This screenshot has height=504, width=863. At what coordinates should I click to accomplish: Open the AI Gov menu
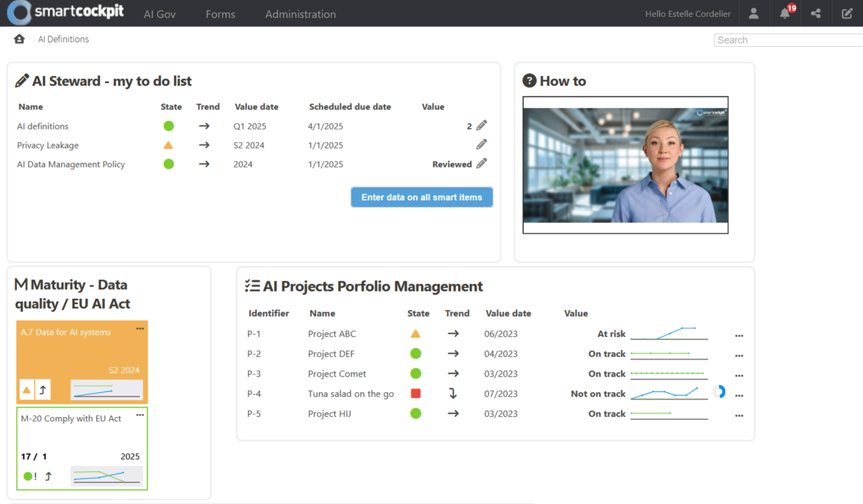(159, 14)
